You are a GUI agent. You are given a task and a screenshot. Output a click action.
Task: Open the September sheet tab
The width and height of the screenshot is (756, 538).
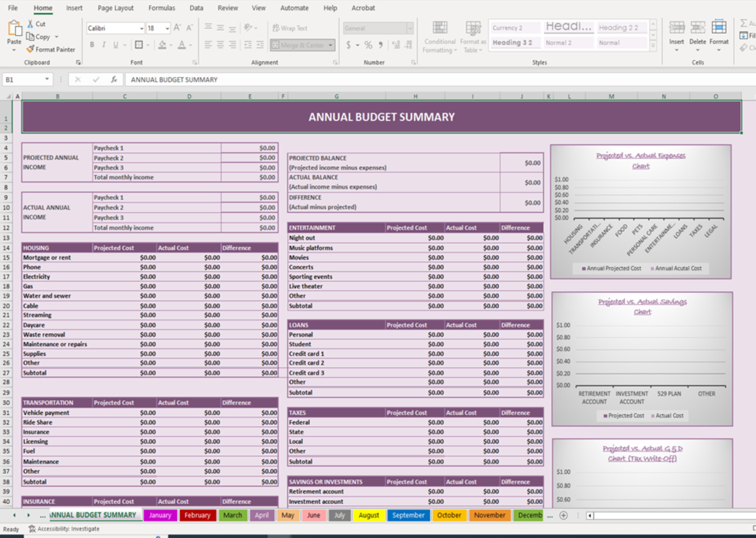coord(408,515)
